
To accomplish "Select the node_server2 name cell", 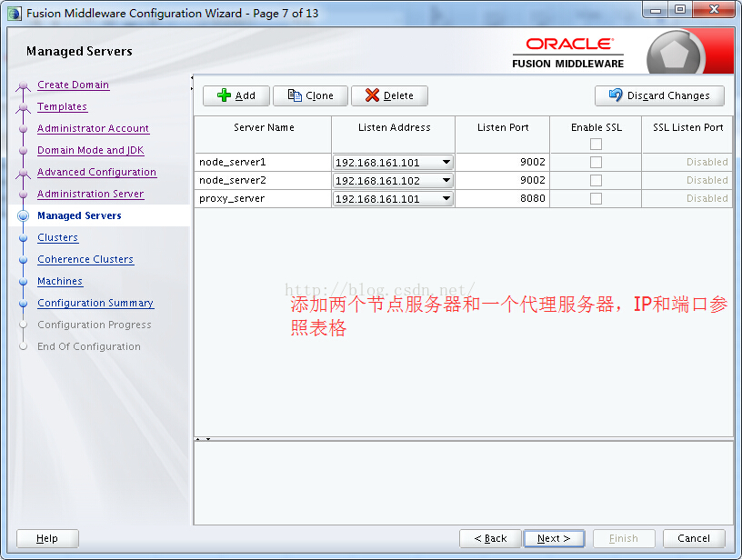I will click(x=263, y=180).
